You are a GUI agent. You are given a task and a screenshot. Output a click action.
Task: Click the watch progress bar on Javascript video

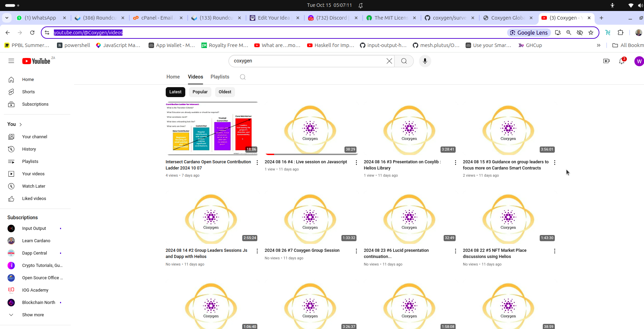click(x=311, y=154)
